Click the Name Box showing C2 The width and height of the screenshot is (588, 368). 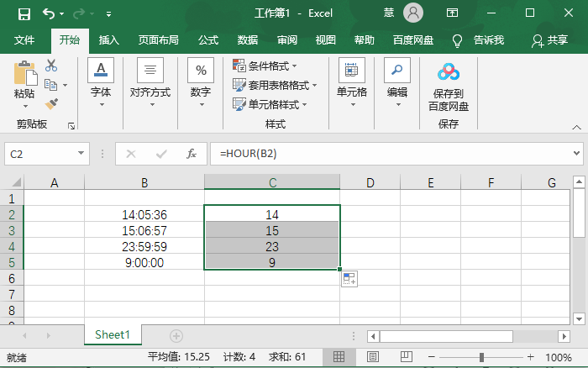tap(40, 154)
